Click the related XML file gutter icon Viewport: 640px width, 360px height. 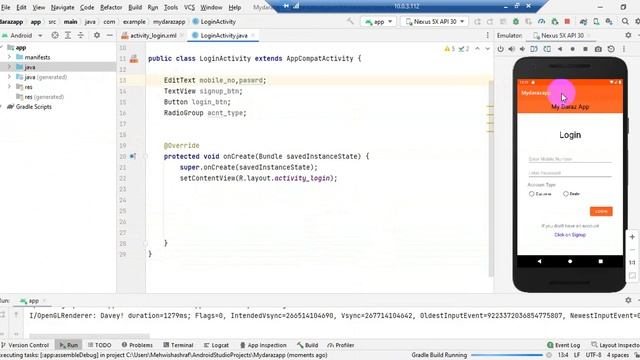pyautogui.click(x=134, y=59)
